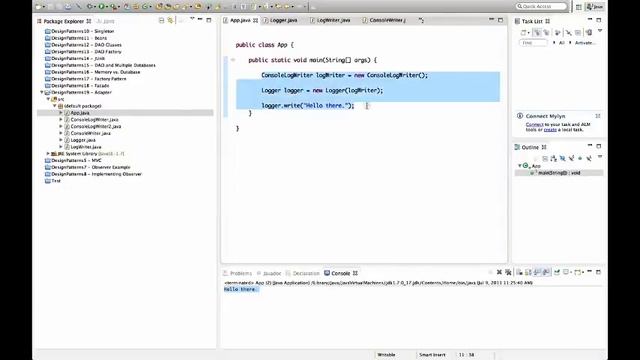Click the Clear Console icon
Image resolution: width=640 pixels, height=360 pixels.
click(x=520, y=272)
